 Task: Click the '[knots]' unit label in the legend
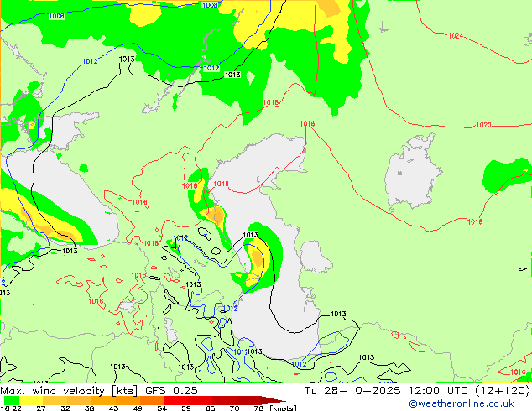(283, 408)
